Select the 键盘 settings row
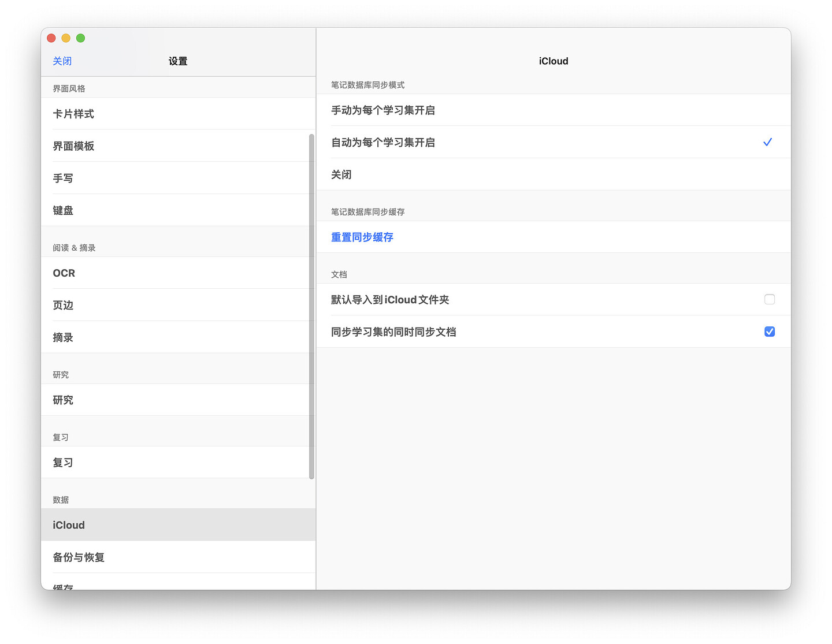 [178, 211]
